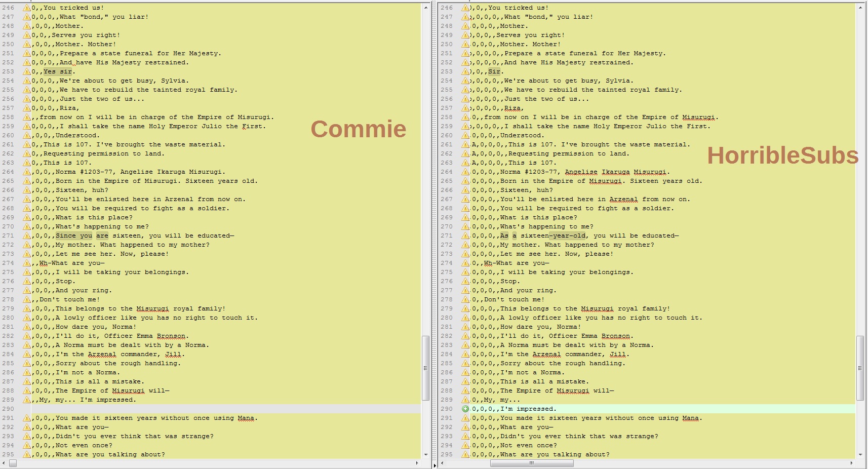Click right pane horizontal scrollbar right arrow
This screenshot has height=469, width=868.
[x=852, y=463]
